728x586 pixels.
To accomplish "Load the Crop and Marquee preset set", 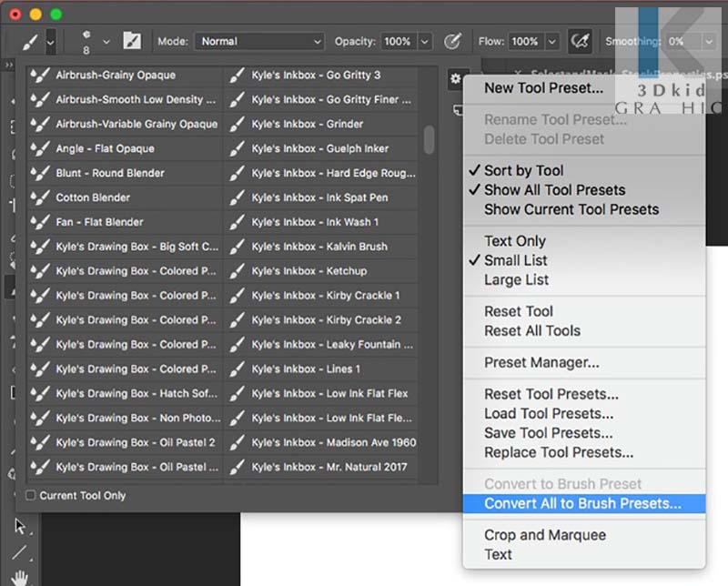I will coord(584,535).
